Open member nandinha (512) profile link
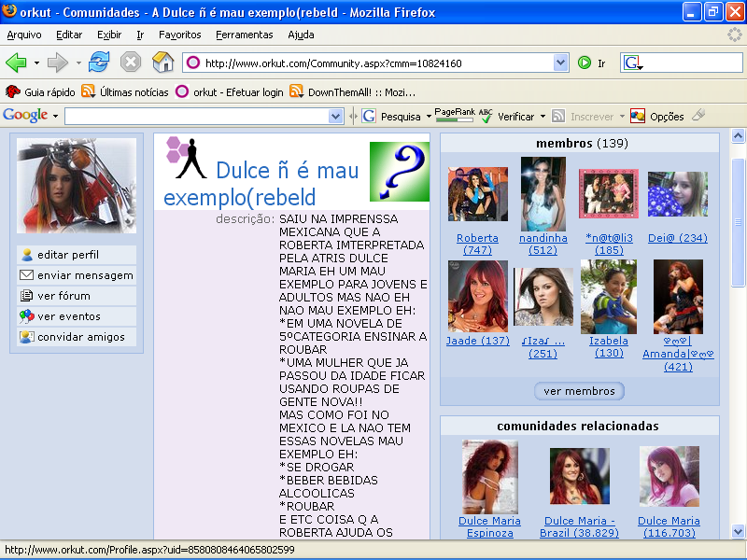 [x=543, y=244]
